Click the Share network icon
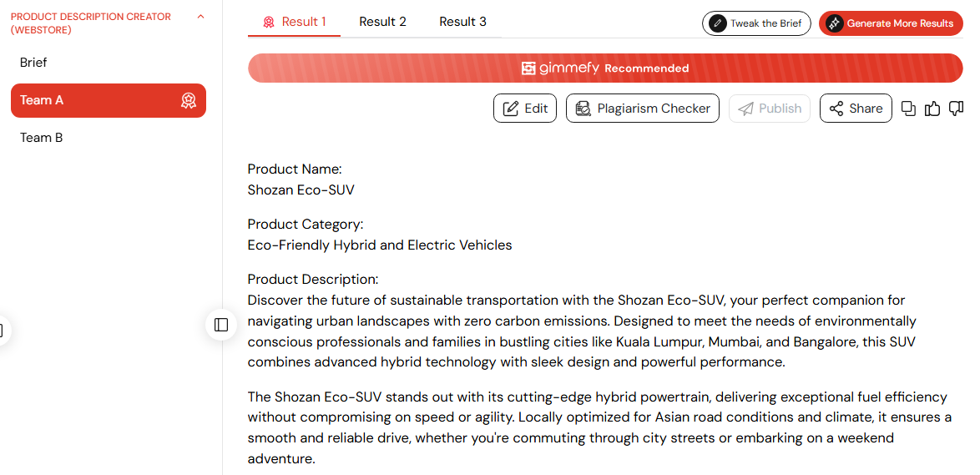 [x=836, y=109]
